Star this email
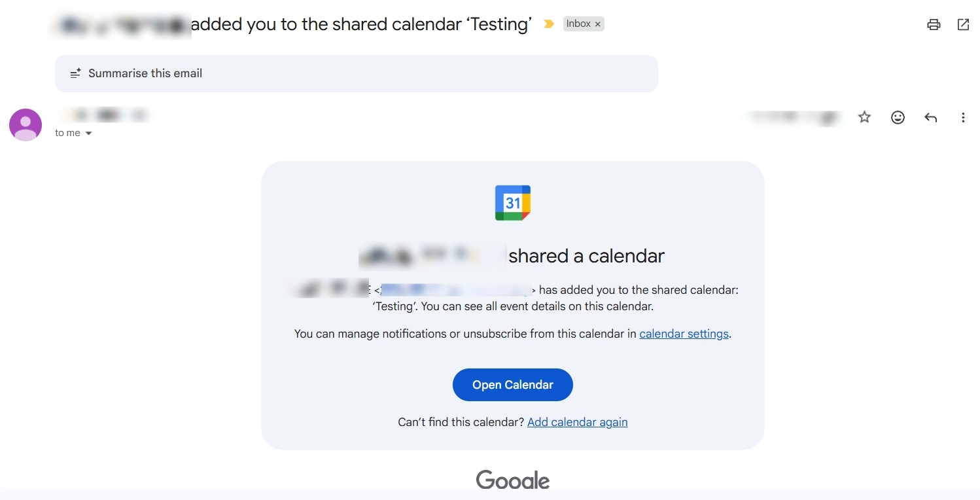 (864, 117)
